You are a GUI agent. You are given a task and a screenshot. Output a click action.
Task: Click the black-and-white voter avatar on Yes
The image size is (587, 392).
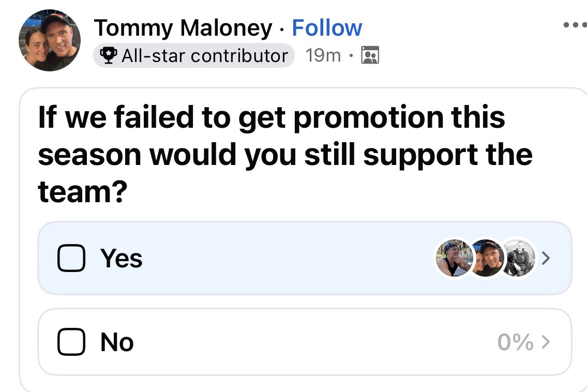click(519, 258)
